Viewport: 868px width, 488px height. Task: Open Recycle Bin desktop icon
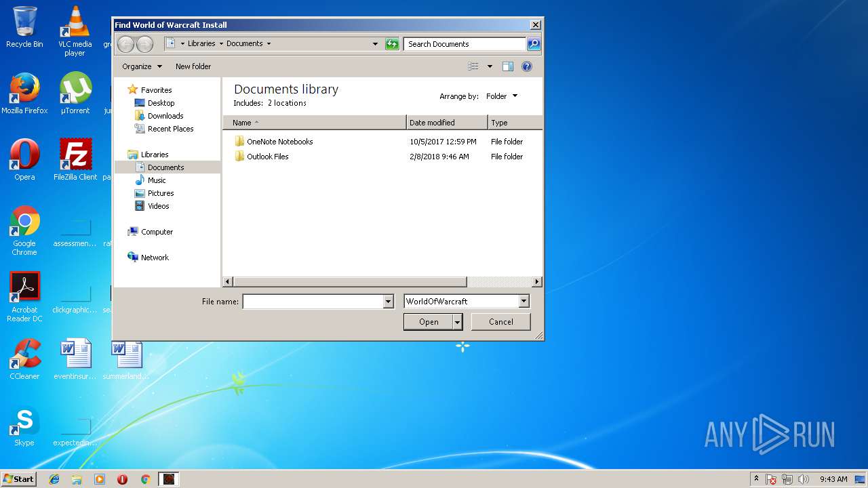[x=24, y=27]
